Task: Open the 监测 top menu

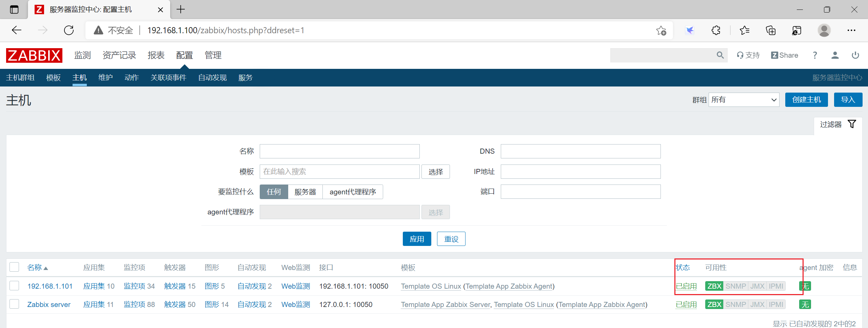Action: (83, 55)
